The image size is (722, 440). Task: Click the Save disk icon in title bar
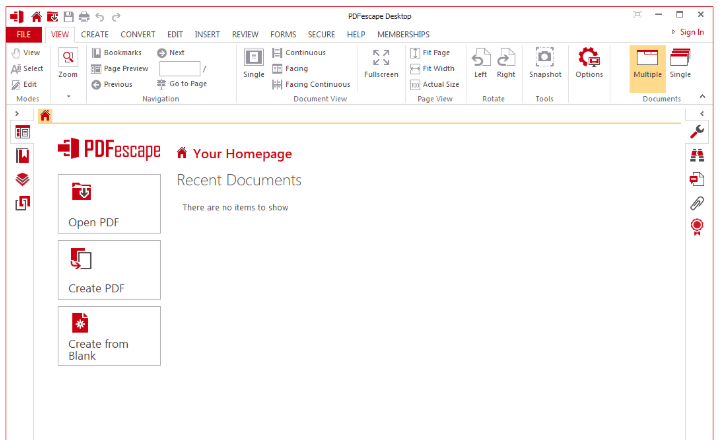[69, 17]
